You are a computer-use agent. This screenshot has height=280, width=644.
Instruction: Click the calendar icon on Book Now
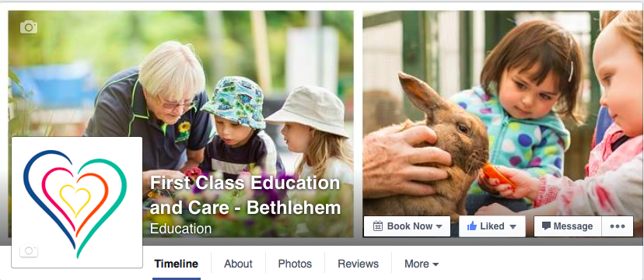click(x=378, y=226)
